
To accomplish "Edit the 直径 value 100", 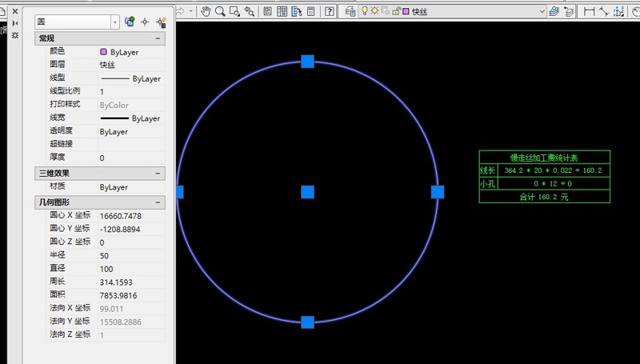I will tap(131, 269).
